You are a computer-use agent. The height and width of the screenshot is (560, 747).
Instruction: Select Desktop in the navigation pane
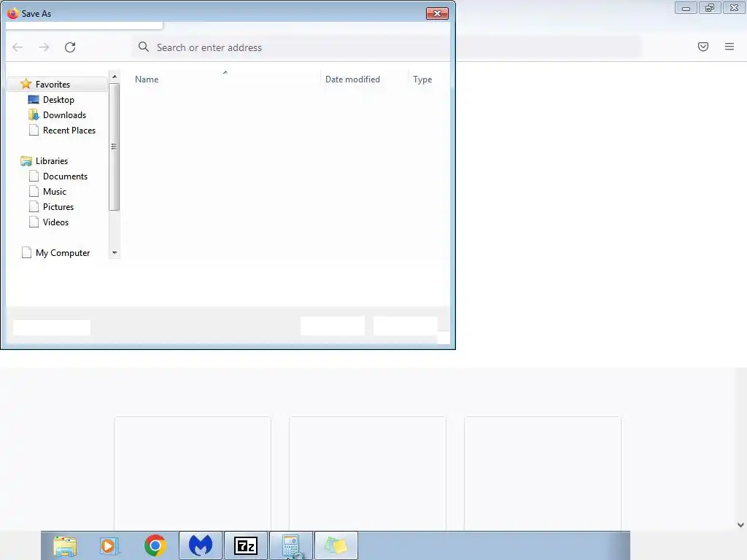point(58,99)
